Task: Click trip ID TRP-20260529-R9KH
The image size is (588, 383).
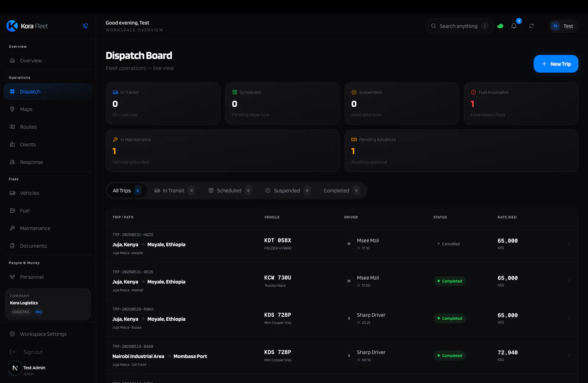Action: click(x=133, y=309)
